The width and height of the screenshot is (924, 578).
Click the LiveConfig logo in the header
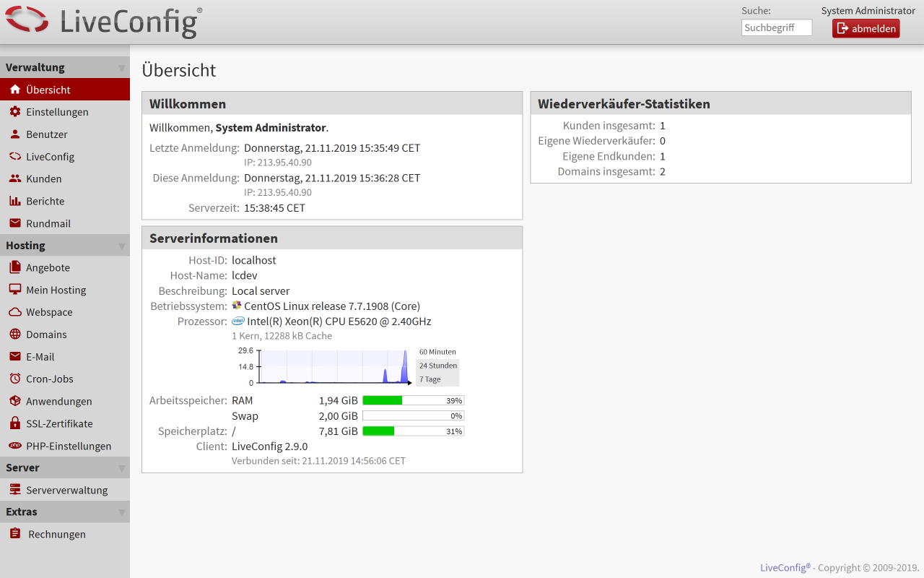click(105, 22)
